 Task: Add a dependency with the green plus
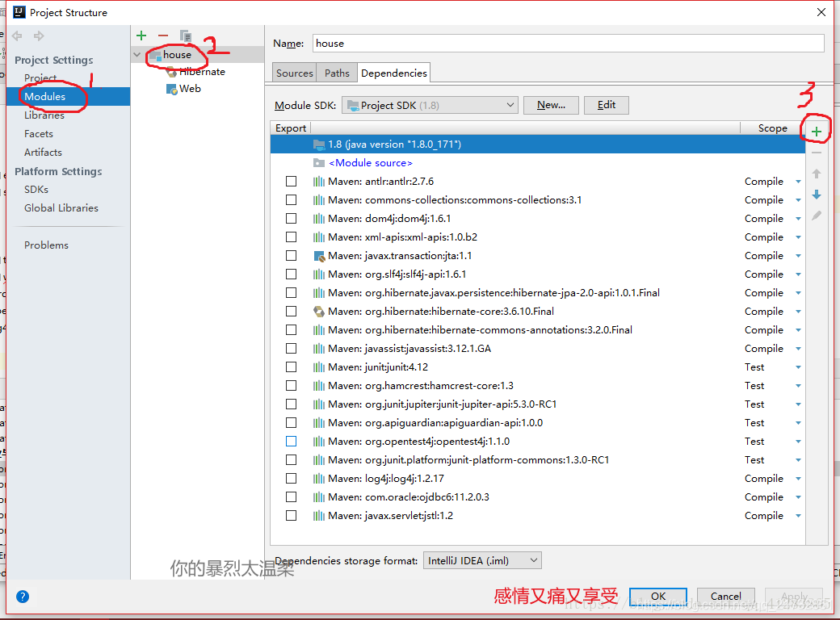click(817, 131)
